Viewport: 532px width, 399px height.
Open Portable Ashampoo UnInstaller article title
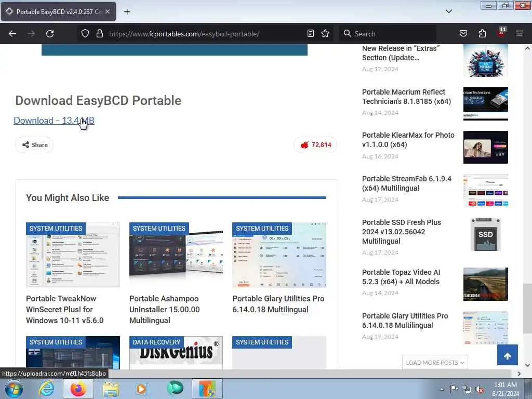165,310
